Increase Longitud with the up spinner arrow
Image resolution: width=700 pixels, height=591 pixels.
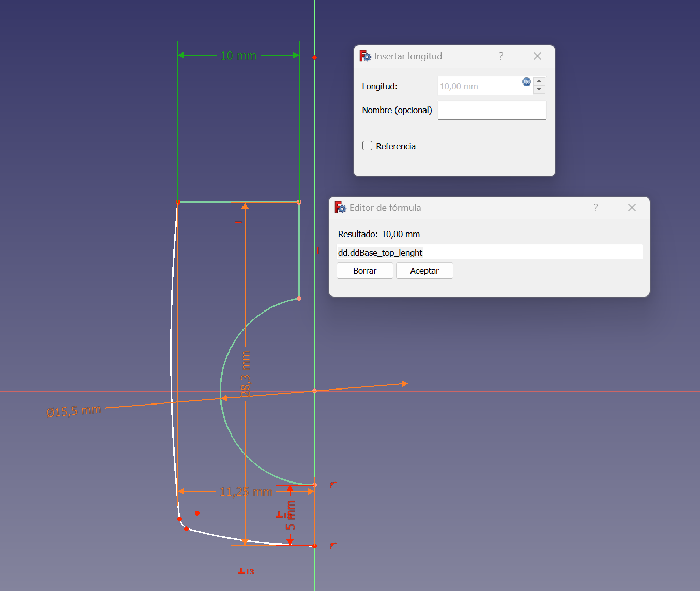pos(539,82)
